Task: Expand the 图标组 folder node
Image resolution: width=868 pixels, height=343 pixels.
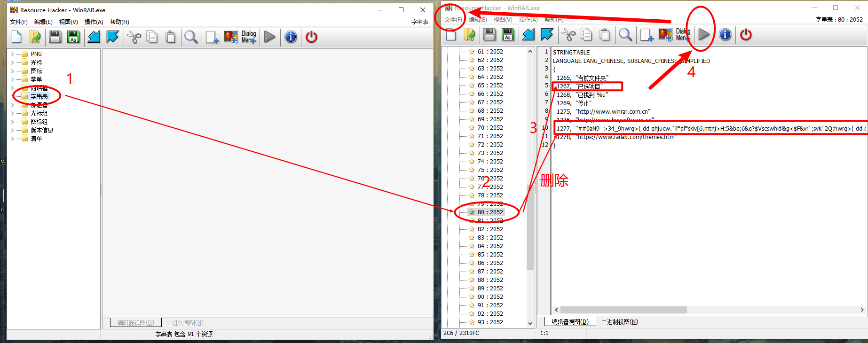Action: coord(12,122)
